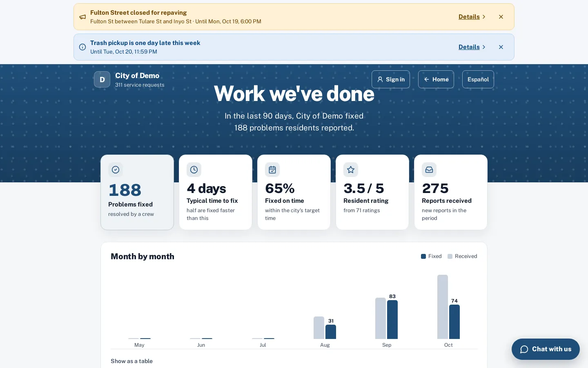Image resolution: width=588 pixels, height=368 pixels.
Task: Go back via the Home button
Action: [x=436, y=79]
